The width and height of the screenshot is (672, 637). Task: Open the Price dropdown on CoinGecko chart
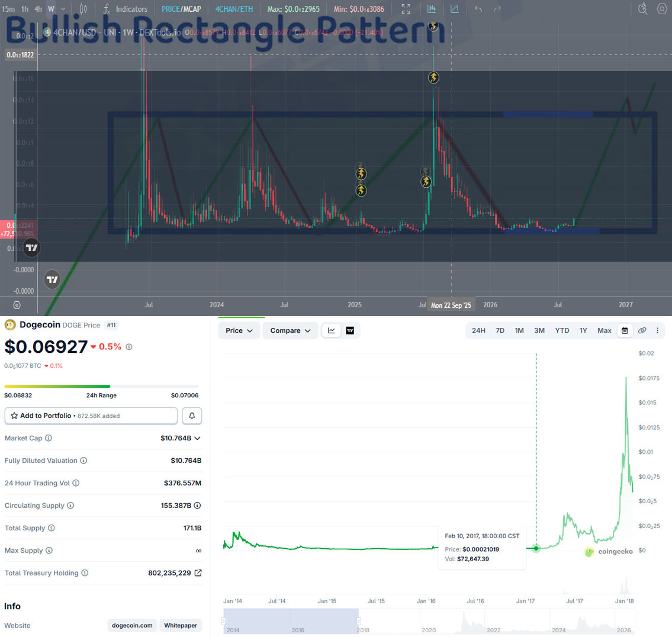click(x=239, y=330)
